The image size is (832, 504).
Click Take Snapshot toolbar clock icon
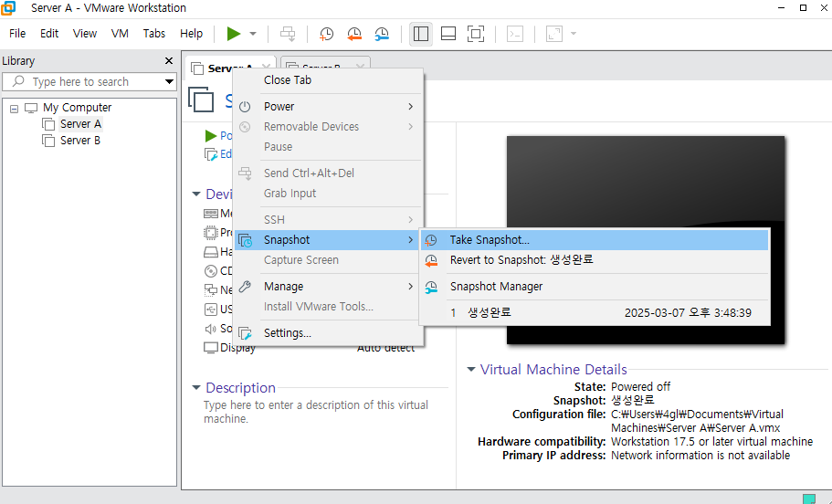click(326, 34)
